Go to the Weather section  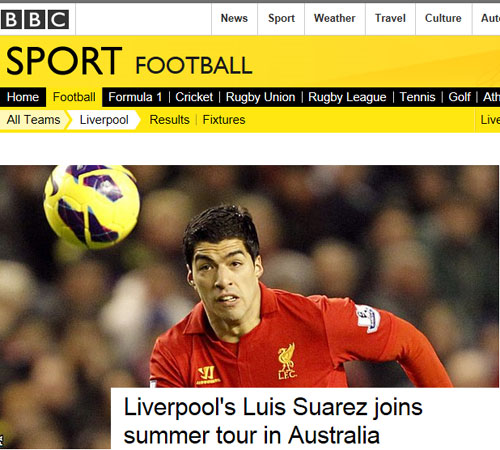pyautogui.click(x=335, y=18)
